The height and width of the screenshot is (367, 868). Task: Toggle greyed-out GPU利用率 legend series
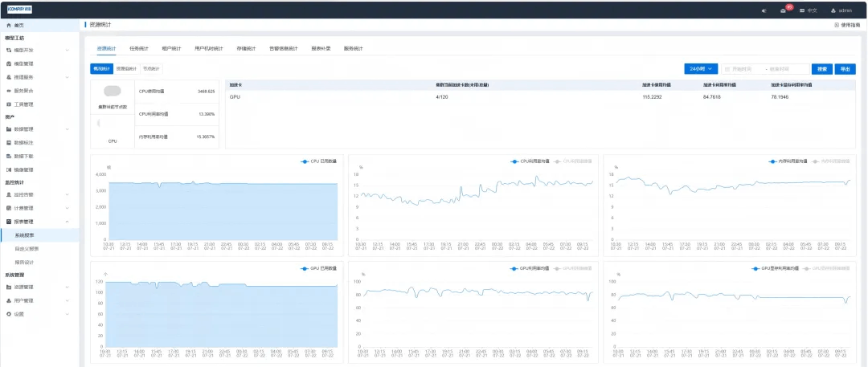tap(573, 268)
